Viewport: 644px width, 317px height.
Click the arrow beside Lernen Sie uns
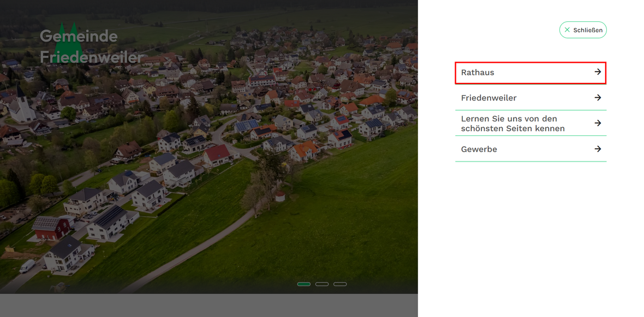(598, 123)
